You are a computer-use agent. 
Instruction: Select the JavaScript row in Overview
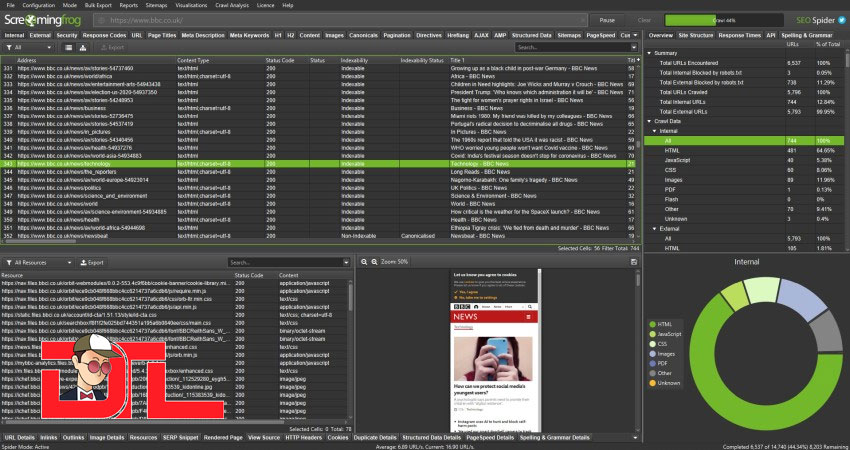tap(744, 160)
